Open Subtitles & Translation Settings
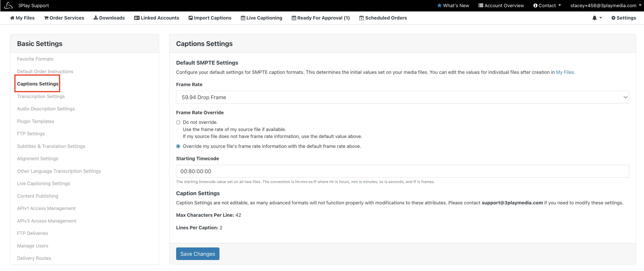Screen dimensions: 644x271 (51, 146)
